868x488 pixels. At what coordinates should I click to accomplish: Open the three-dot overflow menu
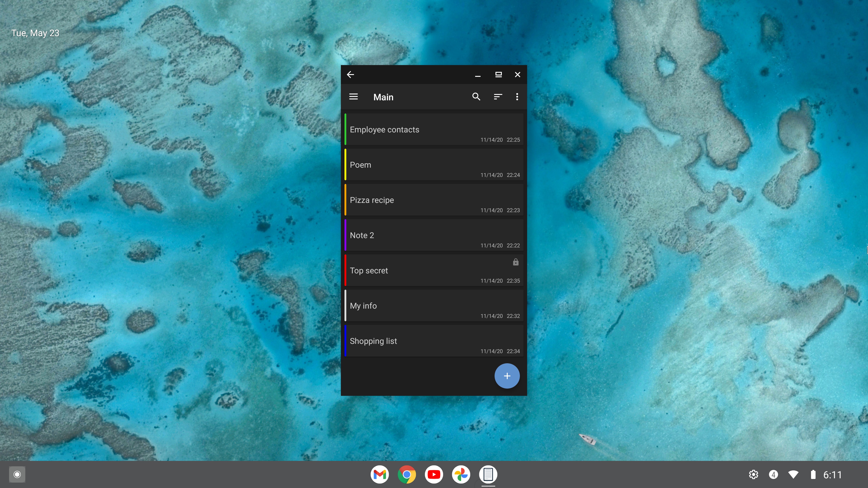click(x=517, y=97)
